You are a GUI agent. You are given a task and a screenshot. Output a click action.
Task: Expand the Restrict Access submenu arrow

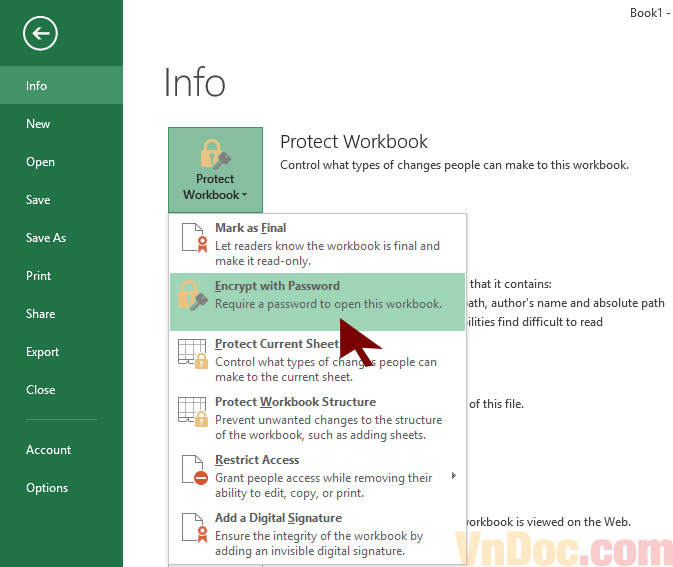tap(454, 476)
